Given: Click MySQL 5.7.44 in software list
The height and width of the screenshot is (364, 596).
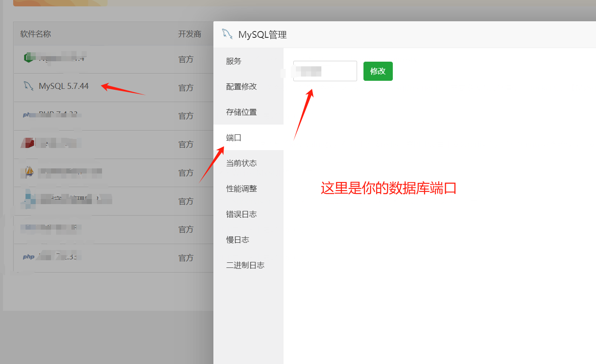Looking at the screenshot, I should (x=64, y=86).
